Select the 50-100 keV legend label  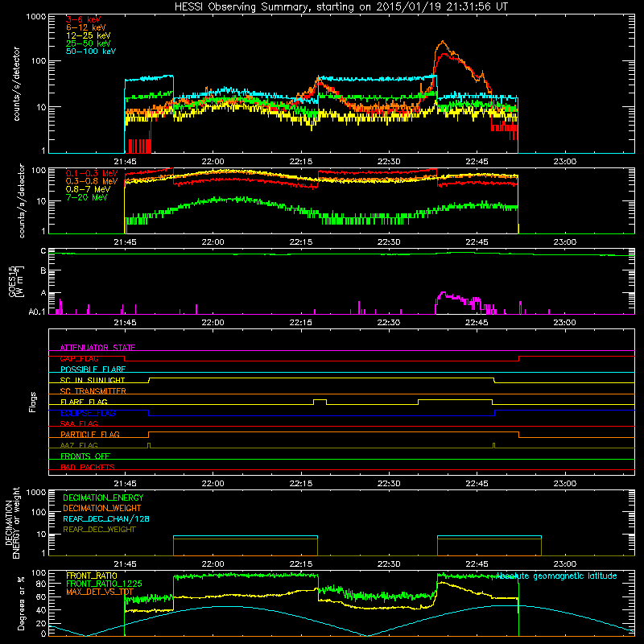pyautogui.click(x=91, y=52)
